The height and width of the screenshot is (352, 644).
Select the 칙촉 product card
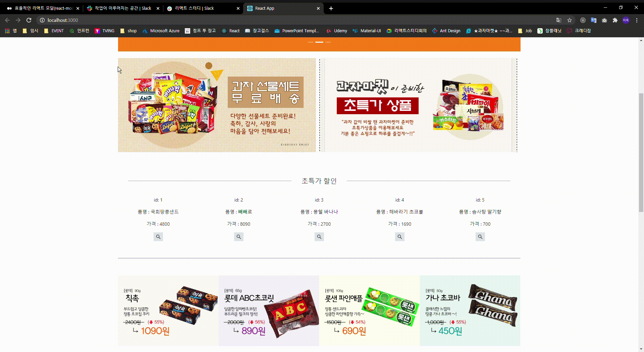coord(168,311)
